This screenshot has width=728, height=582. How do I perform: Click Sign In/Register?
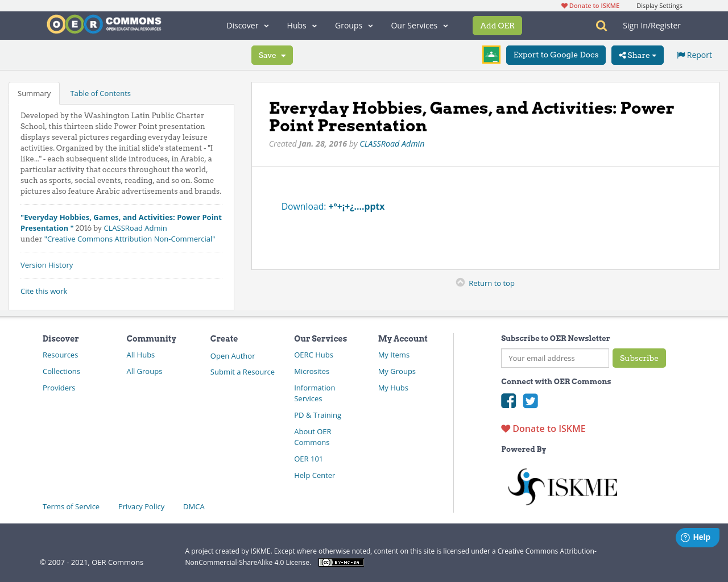click(652, 26)
